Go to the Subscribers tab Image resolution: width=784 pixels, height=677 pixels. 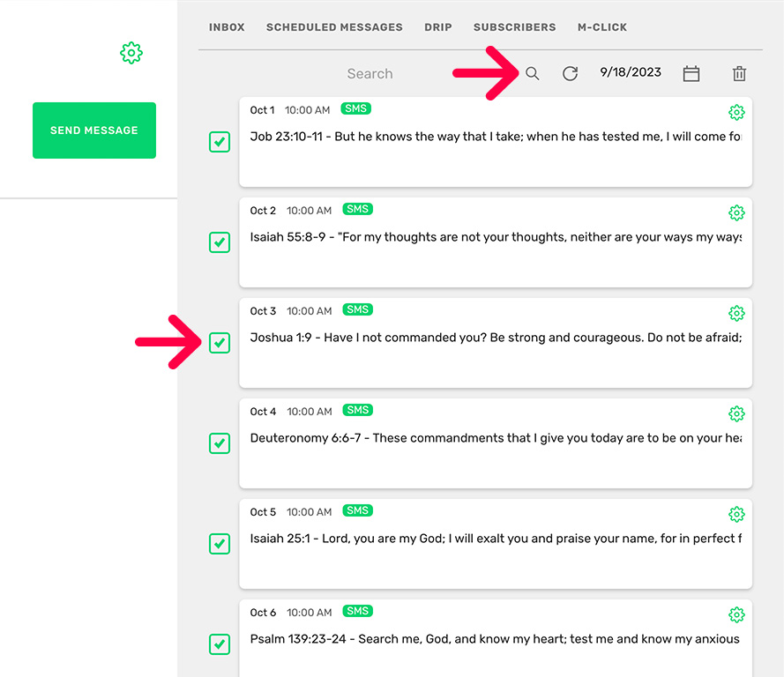click(x=514, y=27)
